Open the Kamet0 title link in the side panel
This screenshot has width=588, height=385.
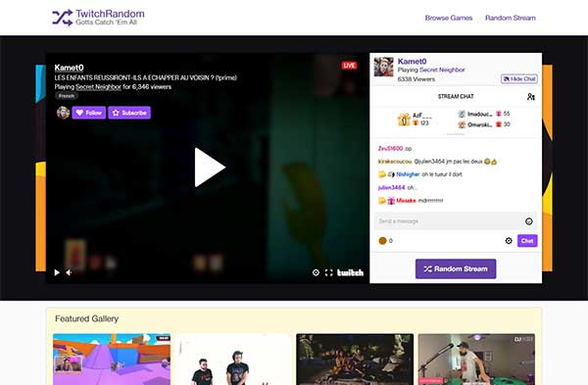point(412,61)
